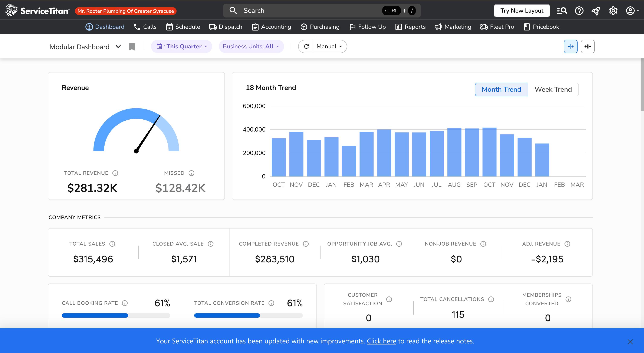
Task: Open the Manual refresh mode dropdown
Action: (329, 46)
